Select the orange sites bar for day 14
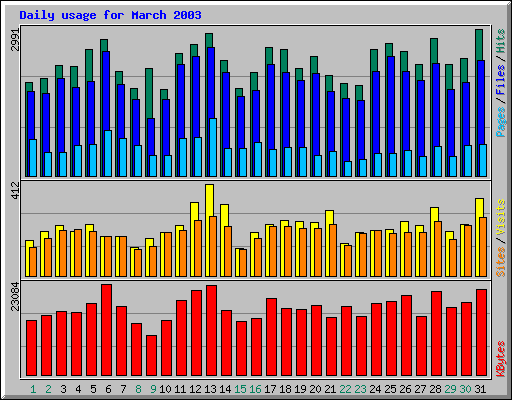Image resolution: width=512 pixels, height=400 pixels. (228, 251)
